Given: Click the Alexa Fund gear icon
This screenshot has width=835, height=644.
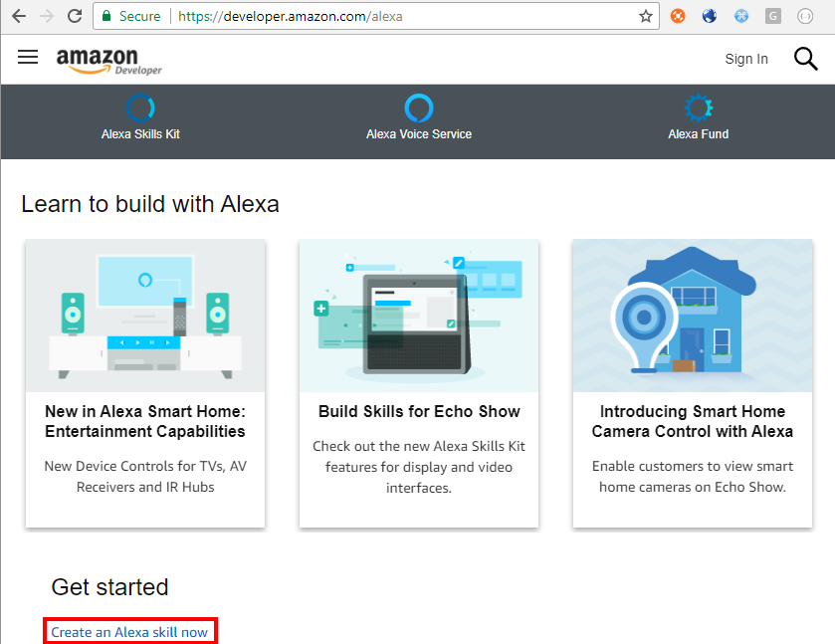Looking at the screenshot, I should pyautogui.click(x=698, y=107).
